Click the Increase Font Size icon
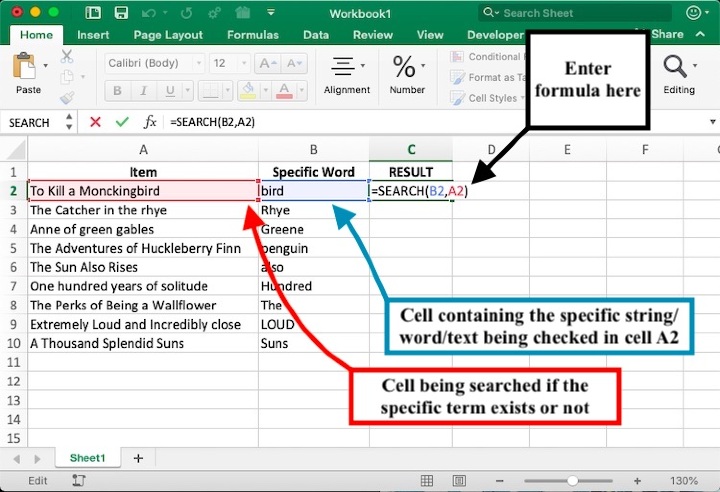This screenshot has width=720, height=492. [x=268, y=63]
